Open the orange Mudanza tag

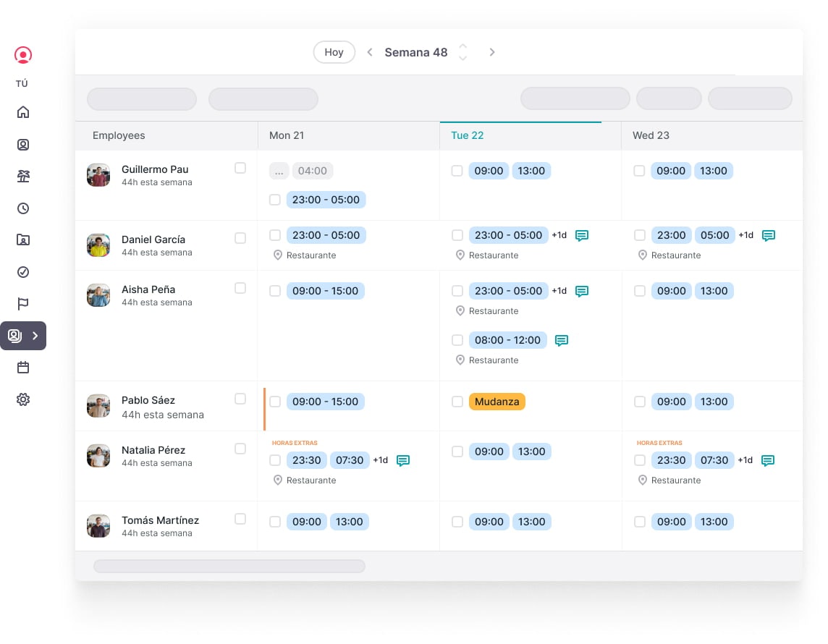497,402
